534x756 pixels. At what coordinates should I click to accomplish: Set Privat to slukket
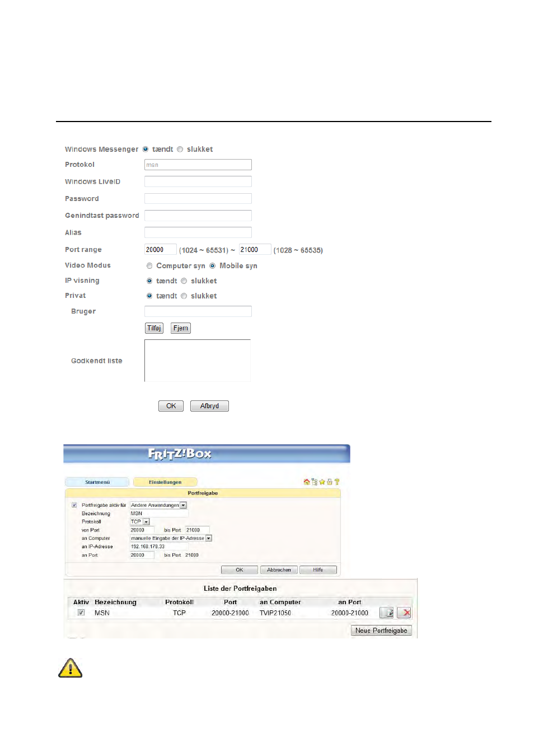tap(184, 296)
